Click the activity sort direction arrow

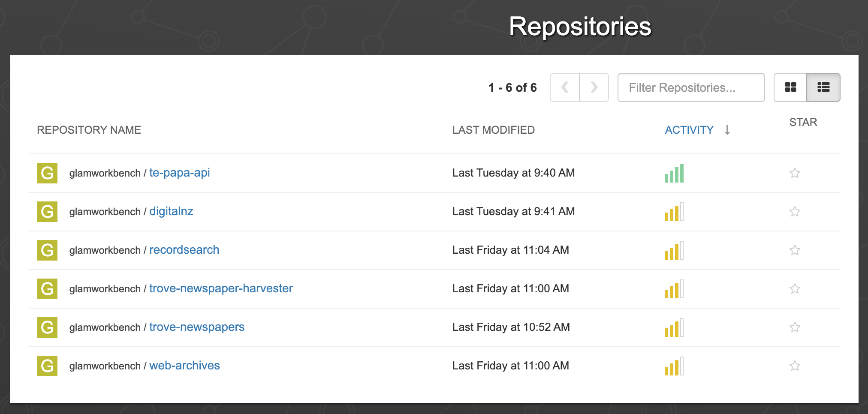pos(727,129)
